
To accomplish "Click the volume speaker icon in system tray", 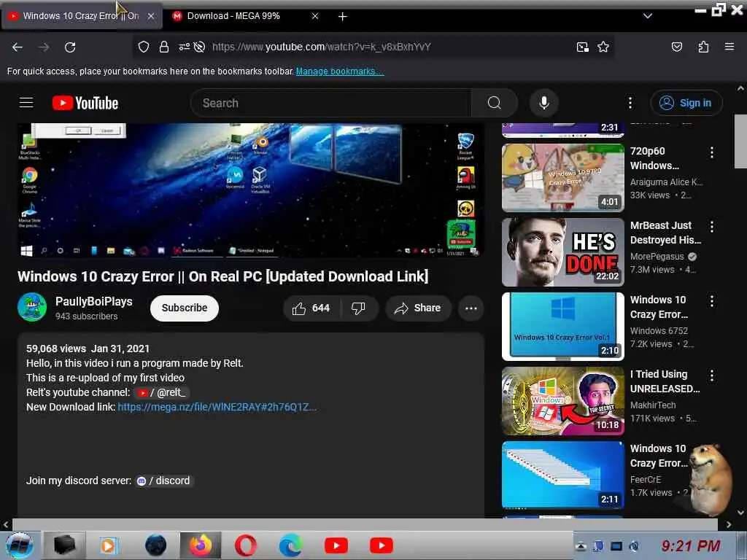I will (634, 546).
